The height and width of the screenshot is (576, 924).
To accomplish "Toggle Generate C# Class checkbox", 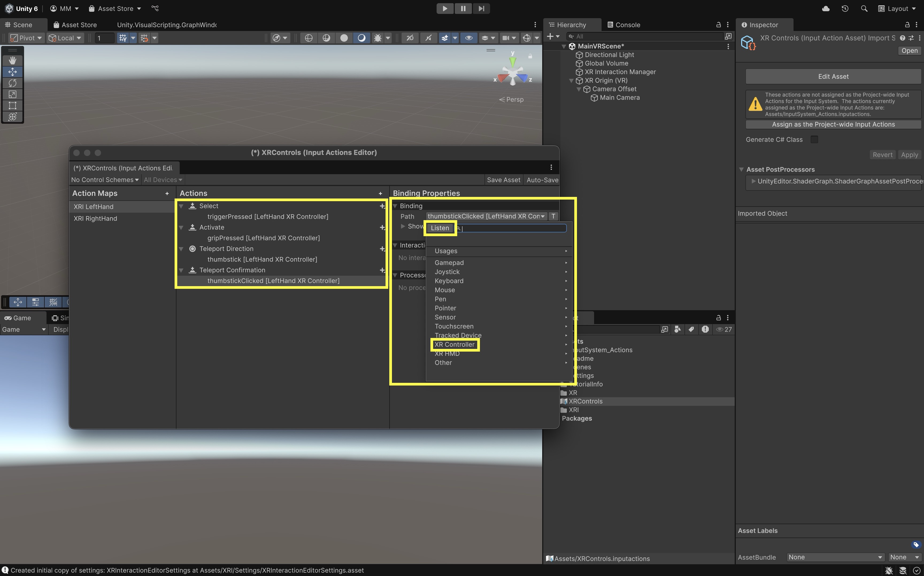I will [814, 139].
